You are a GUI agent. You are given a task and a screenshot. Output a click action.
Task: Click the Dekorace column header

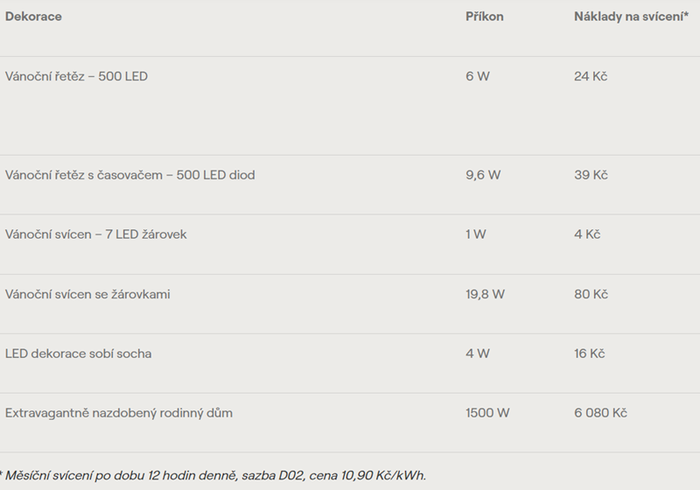coord(33,17)
